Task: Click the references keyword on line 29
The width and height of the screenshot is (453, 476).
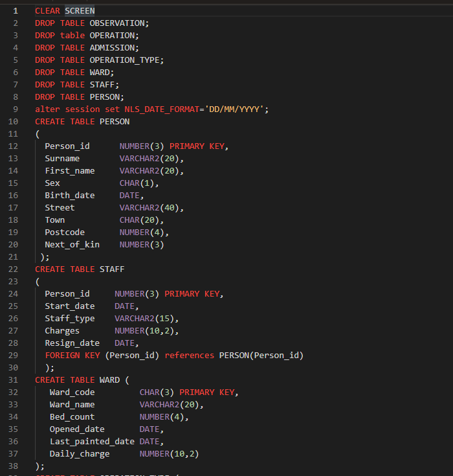Action: [x=190, y=356]
